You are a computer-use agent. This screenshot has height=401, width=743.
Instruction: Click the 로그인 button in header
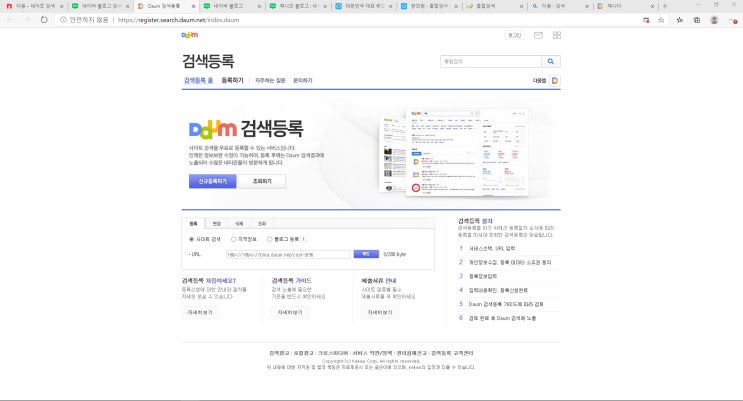515,35
